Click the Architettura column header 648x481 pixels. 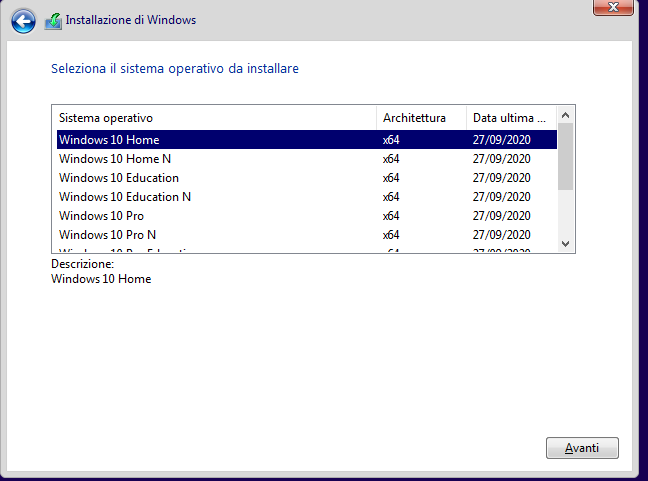click(x=421, y=118)
